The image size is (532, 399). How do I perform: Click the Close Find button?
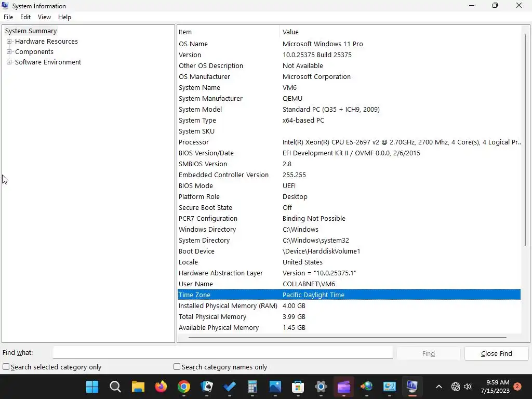click(x=497, y=353)
